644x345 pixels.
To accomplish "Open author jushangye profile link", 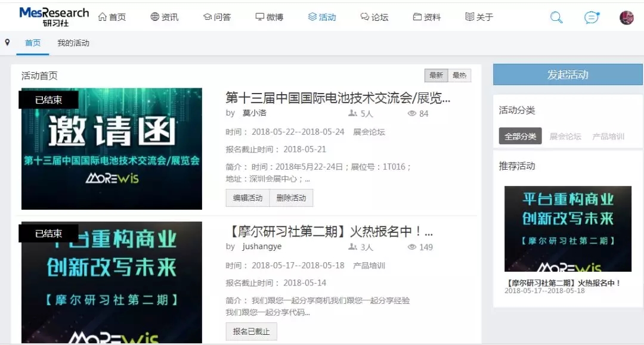I will coord(262,246).
